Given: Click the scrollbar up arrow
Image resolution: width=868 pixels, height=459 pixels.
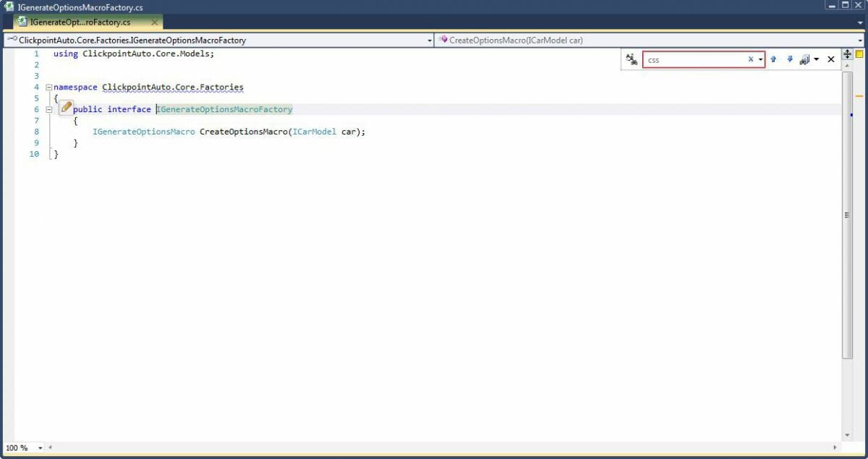Looking at the screenshot, I should coord(848,65).
